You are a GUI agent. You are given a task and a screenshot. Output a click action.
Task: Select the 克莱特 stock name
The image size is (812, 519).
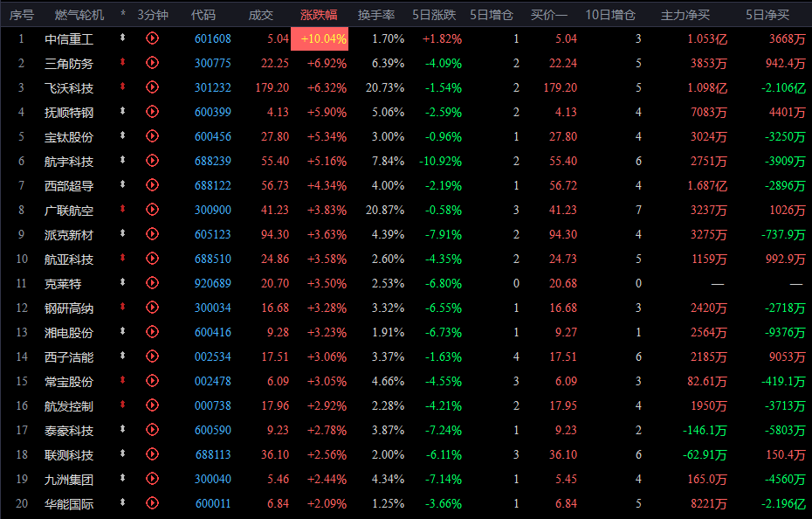tap(63, 284)
